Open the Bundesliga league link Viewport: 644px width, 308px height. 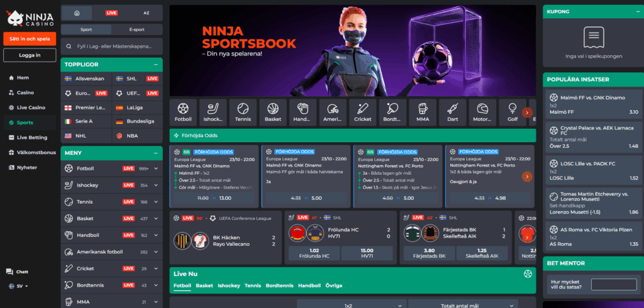click(x=136, y=121)
